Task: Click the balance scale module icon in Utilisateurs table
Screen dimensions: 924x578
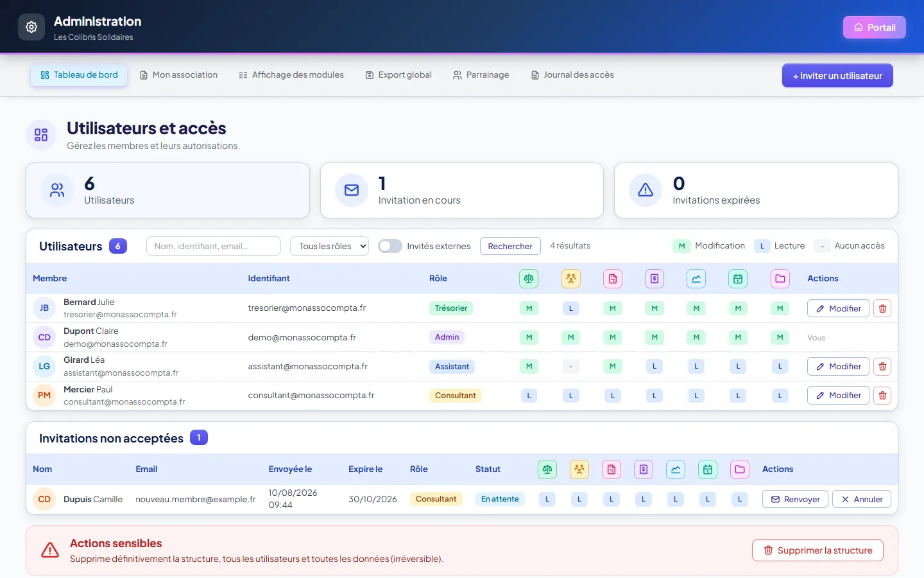Action: click(x=529, y=279)
